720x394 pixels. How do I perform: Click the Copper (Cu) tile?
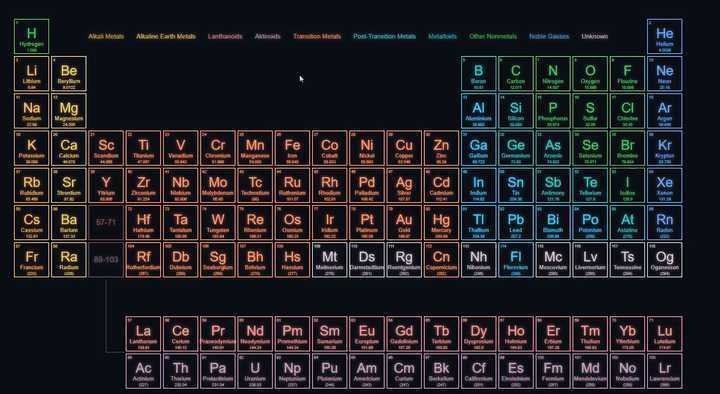point(404,148)
